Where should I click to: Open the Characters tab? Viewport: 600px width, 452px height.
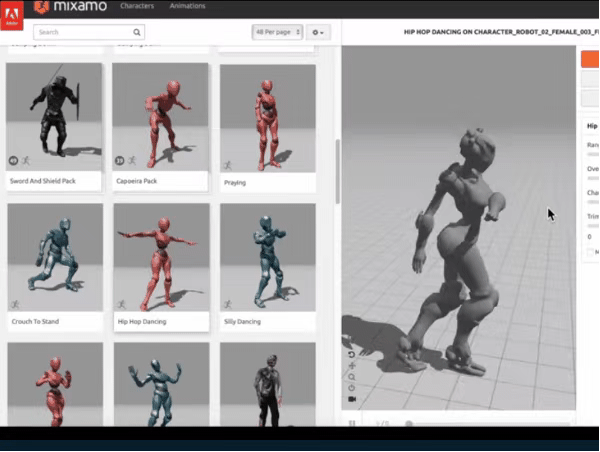[x=137, y=6]
